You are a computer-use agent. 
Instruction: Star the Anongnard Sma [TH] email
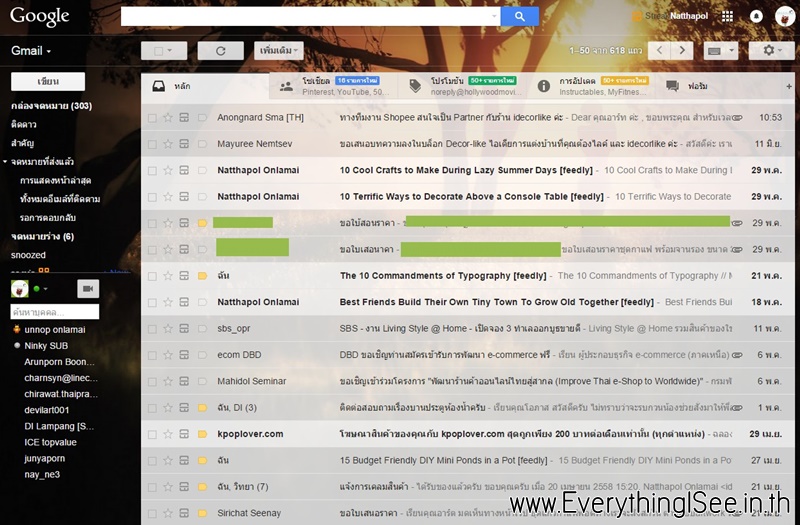(167, 117)
